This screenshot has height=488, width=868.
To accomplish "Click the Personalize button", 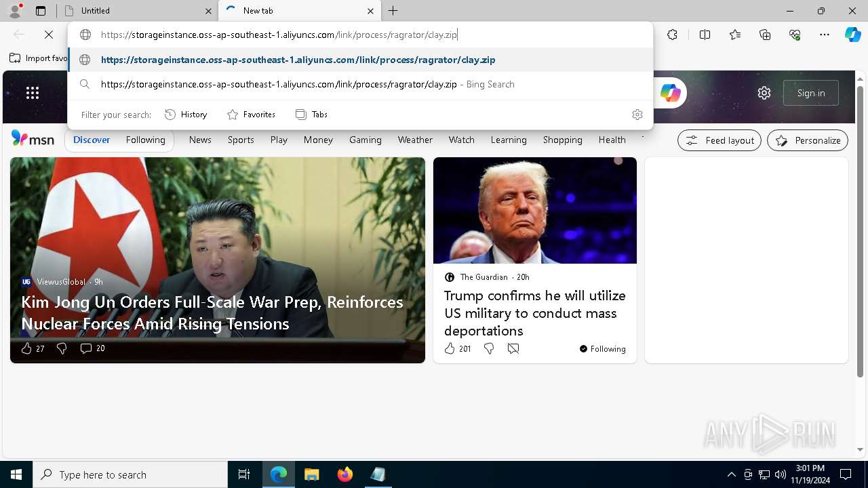I will [808, 140].
